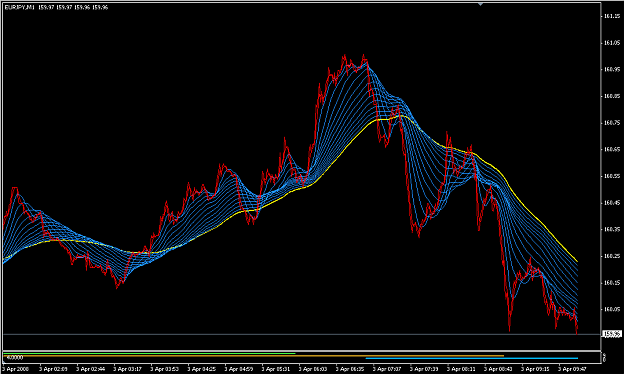
Task: Click the '3 Apr 09:47' time label
Action: [x=572, y=369]
